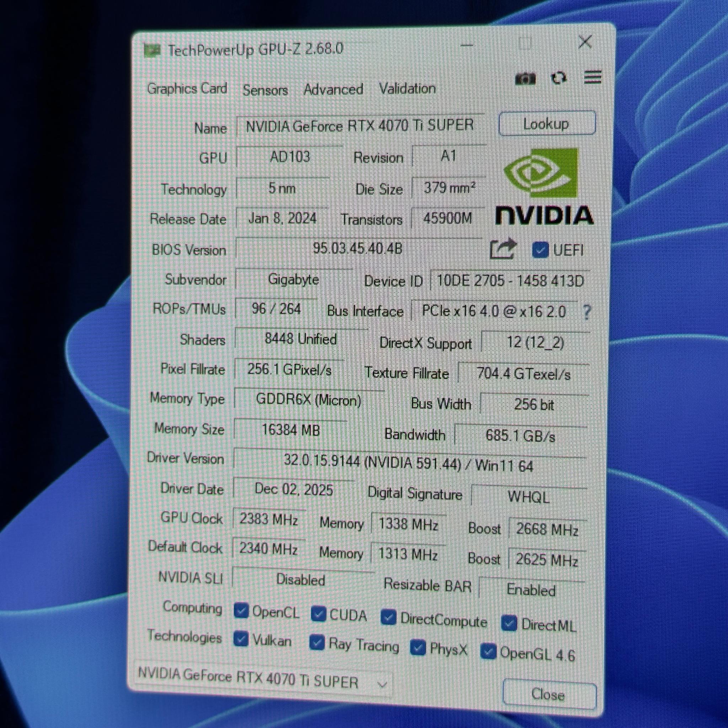Viewport: 728px width, 728px height.
Task: Open the hamburger menu icon
Action: tap(592, 77)
